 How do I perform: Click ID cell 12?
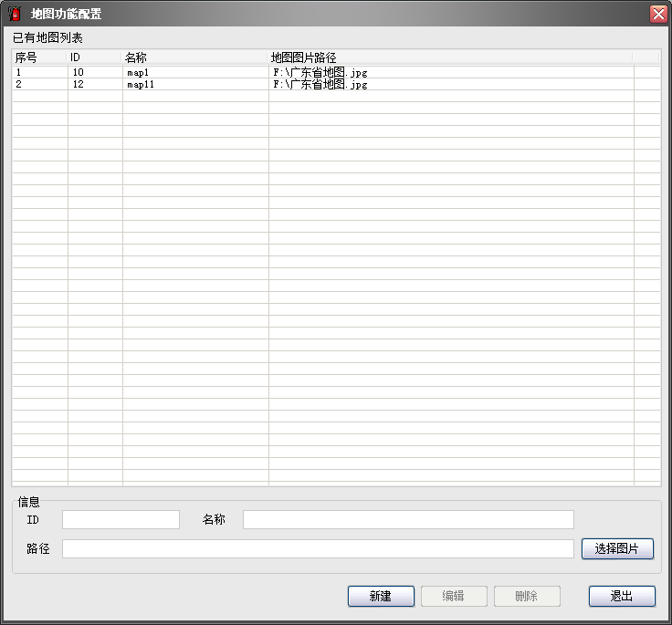pos(95,84)
